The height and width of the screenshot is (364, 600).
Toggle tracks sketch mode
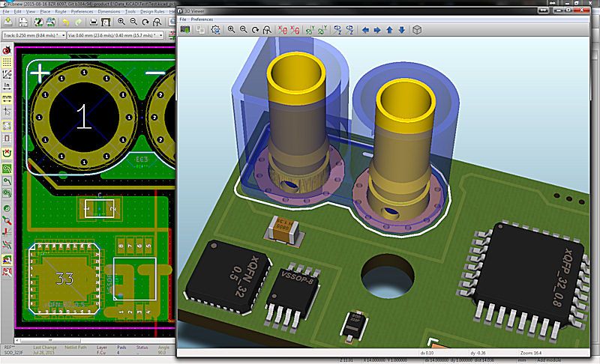[x=7, y=220]
